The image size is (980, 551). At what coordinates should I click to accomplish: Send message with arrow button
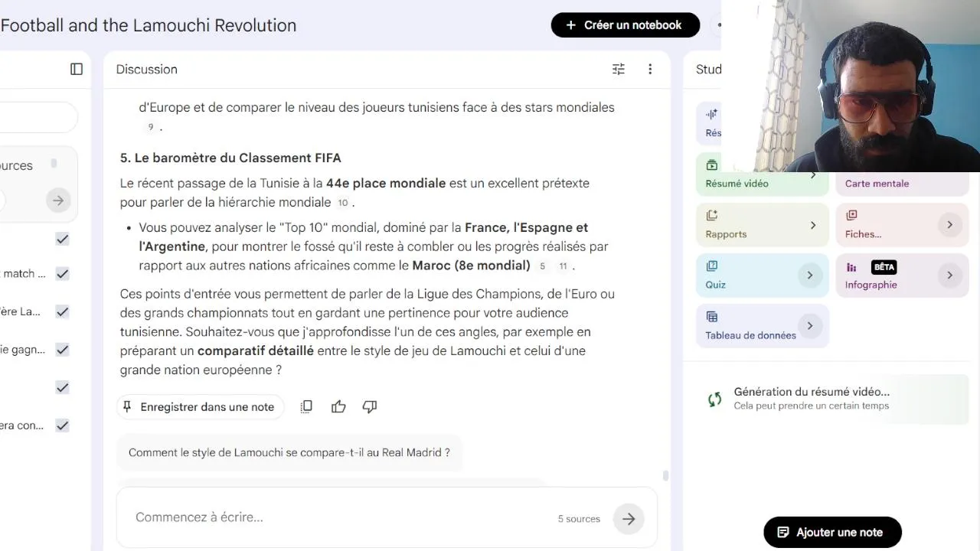(629, 519)
